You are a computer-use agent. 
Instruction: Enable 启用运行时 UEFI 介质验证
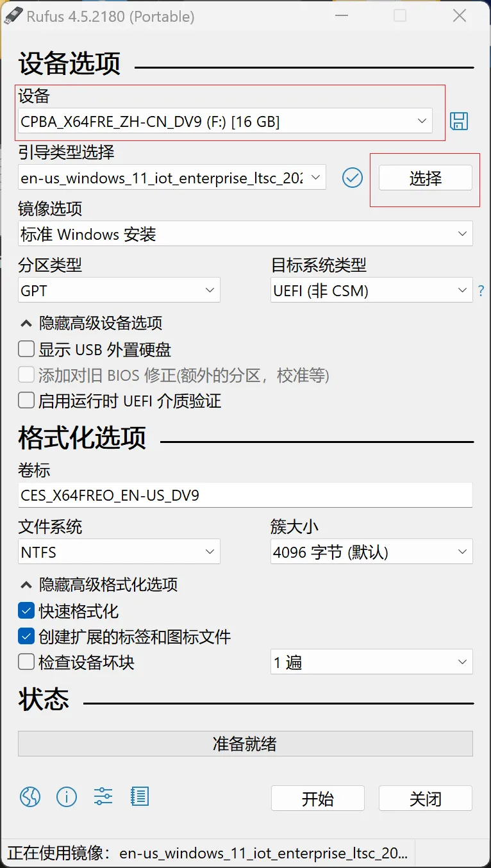click(x=26, y=401)
